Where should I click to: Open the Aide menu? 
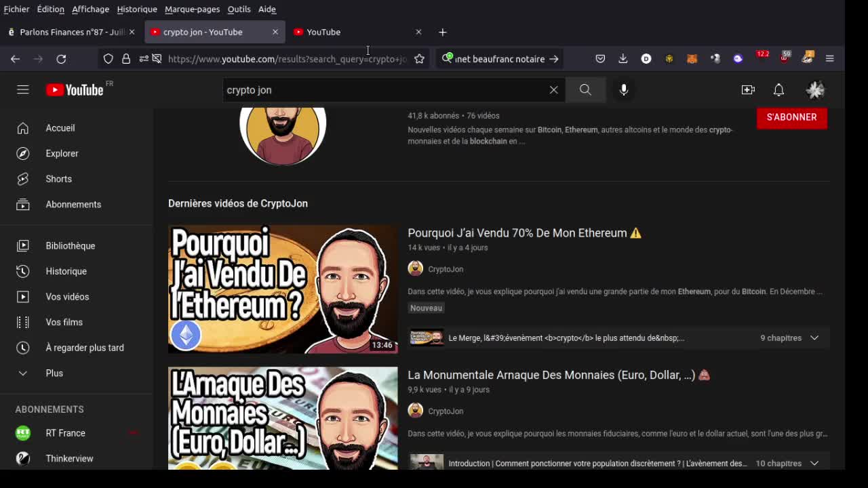click(267, 9)
